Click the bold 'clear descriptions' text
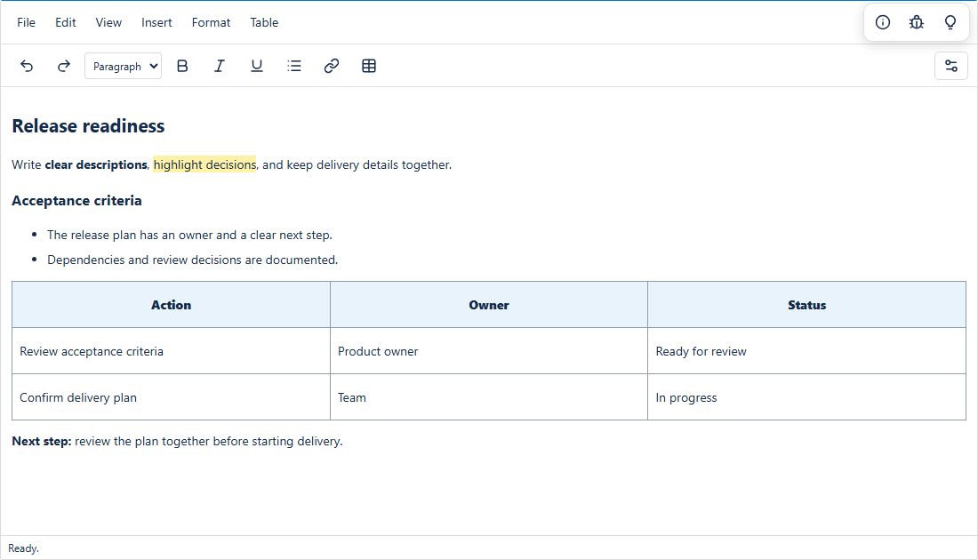 (96, 164)
